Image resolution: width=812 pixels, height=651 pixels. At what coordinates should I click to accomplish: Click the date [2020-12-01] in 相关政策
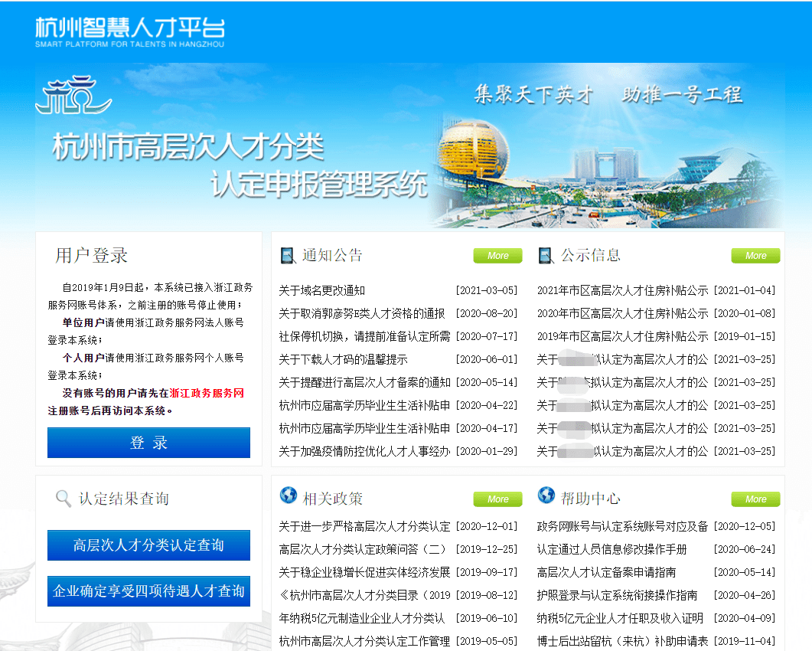point(486,527)
